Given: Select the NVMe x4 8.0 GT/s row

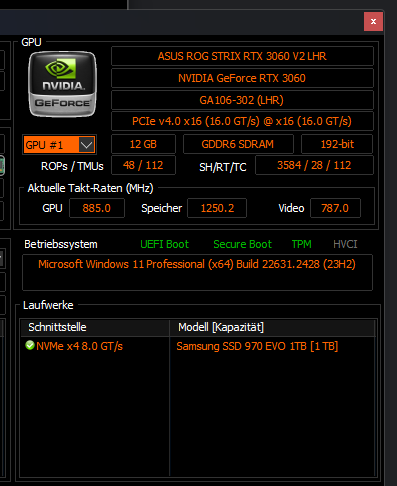Looking at the screenshot, I should point(79,346).
